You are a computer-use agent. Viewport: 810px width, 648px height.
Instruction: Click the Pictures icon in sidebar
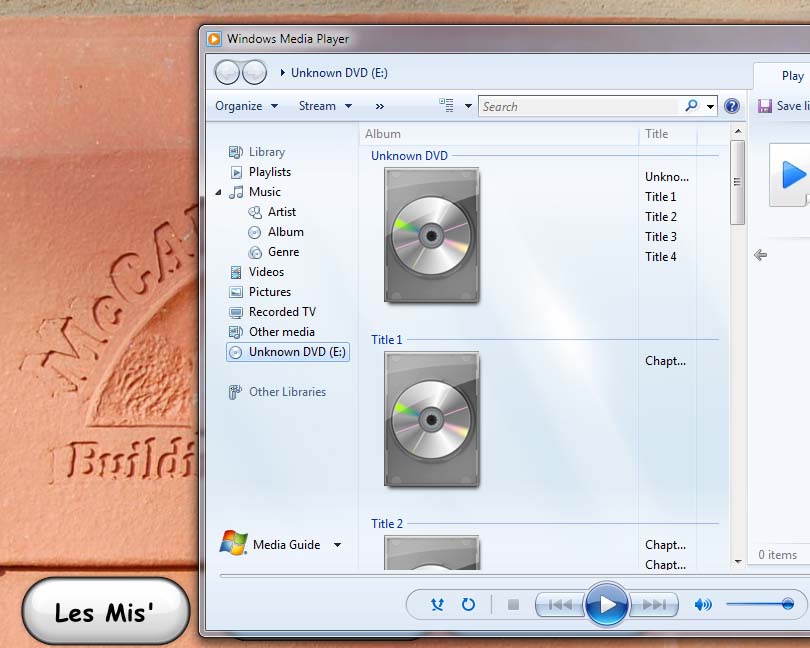pyautogui.click(x=236, y=292)
